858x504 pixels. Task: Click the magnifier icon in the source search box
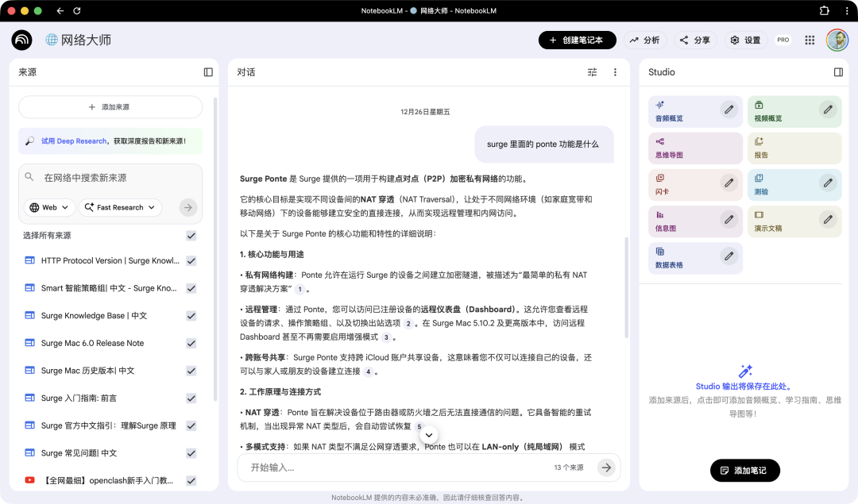29,177
